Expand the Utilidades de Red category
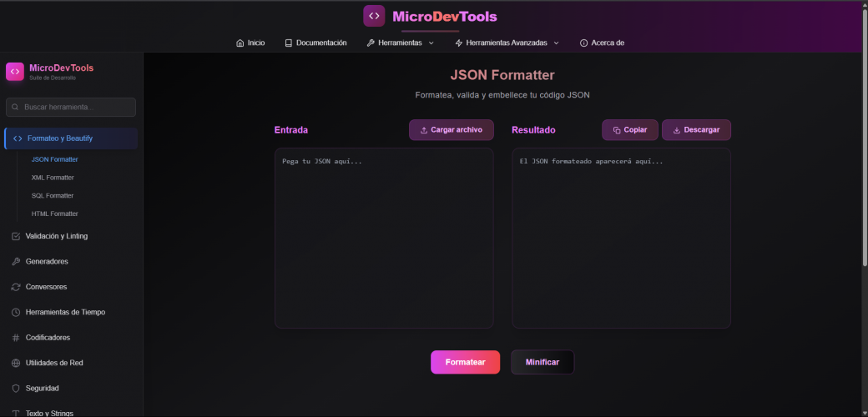The width and height of the screenshot is (868, 417). 71,364
